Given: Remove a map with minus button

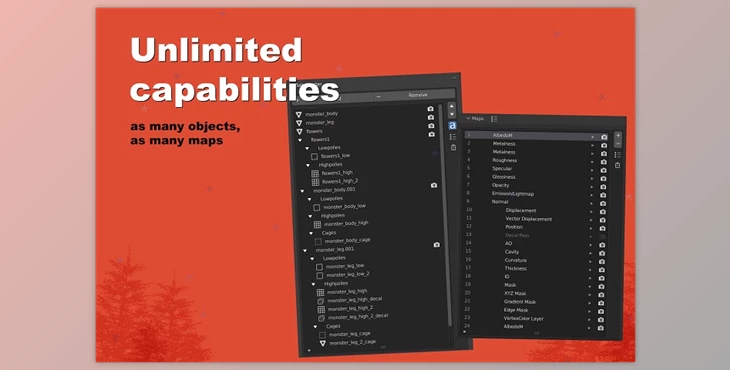Looking at the screenshot, I should pos(618,143).
